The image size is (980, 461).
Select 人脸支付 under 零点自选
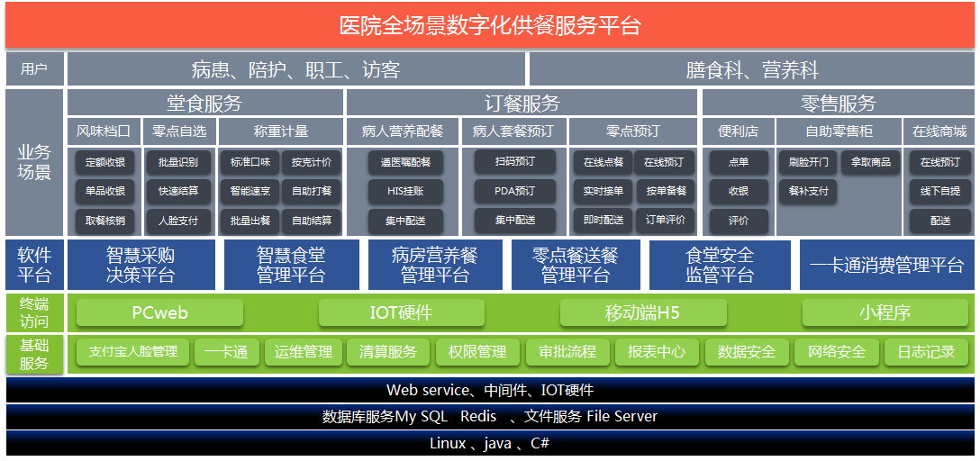click(179, 221)
